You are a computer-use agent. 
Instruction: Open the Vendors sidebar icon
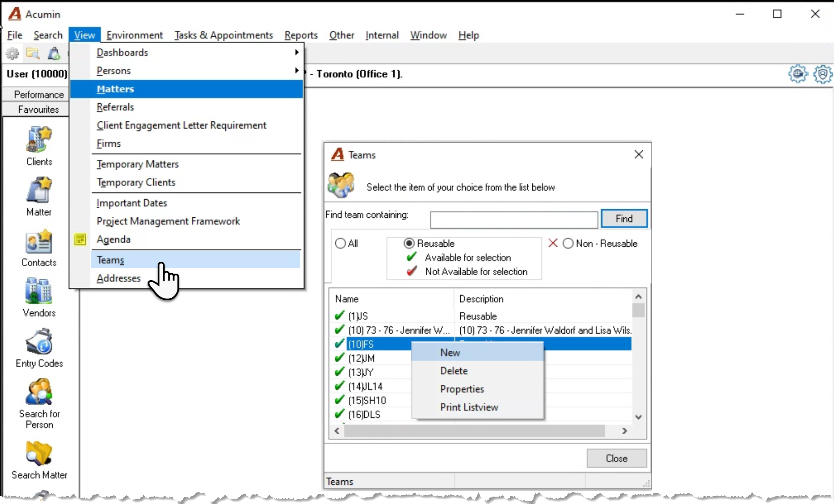coord(39,291)
